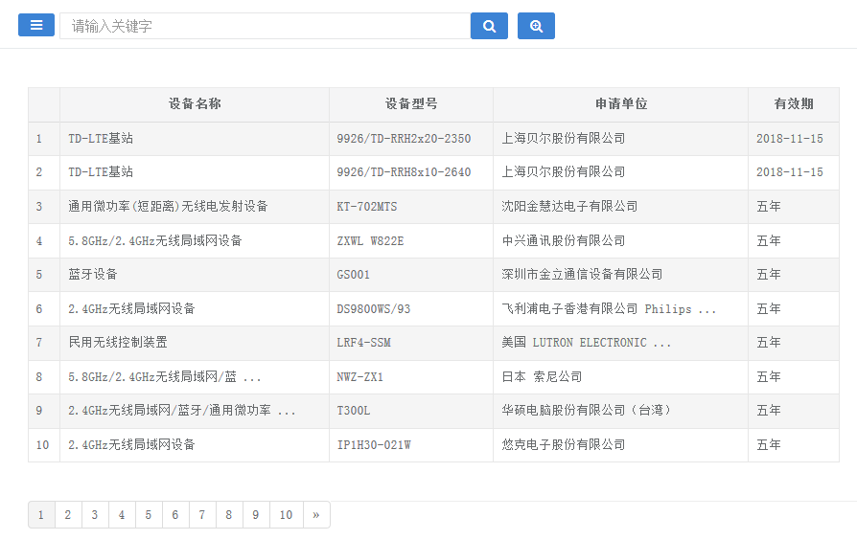Click model cell KT-702MTS
This screenshot has height=540, width=857.
pyautogui.click(x=367, y=207)
